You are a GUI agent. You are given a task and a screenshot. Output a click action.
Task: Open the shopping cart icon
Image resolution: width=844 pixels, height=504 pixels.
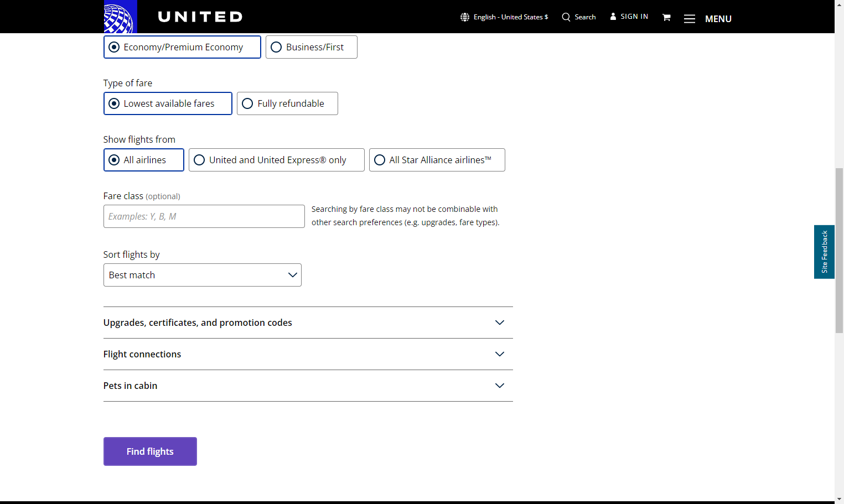666,17
